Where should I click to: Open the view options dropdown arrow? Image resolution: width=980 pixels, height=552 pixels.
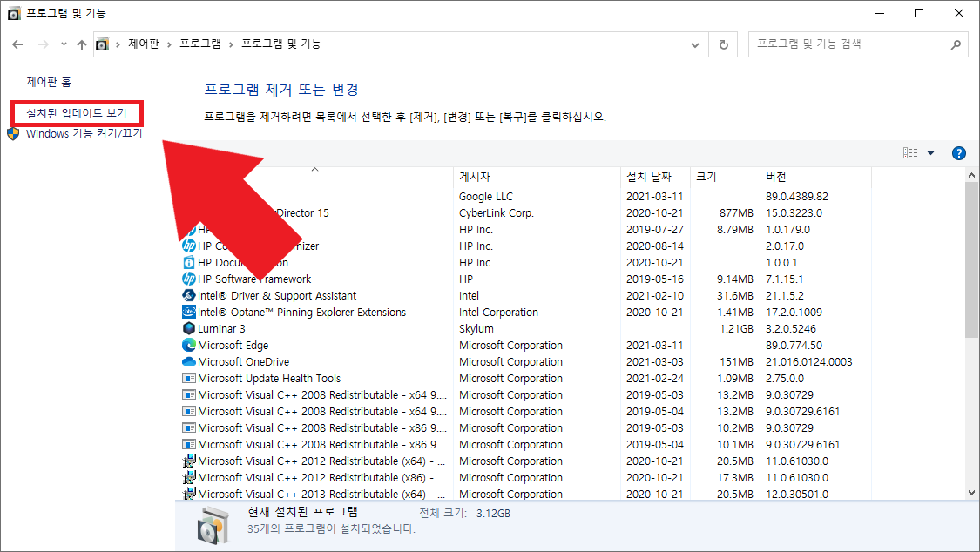tap(930, 153)
